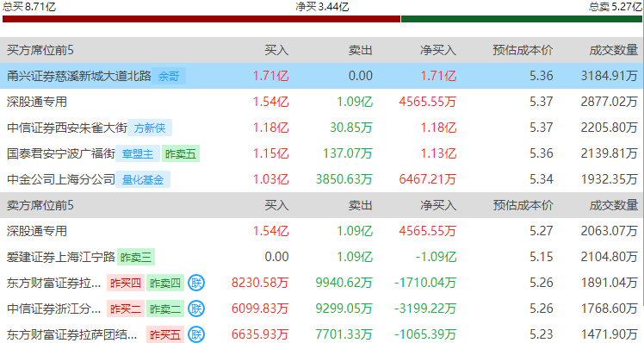The image size is (644, 343).
Task: Open 中信证券浙江分... seat
Action: pyautogui.click(x=53, y=309)
